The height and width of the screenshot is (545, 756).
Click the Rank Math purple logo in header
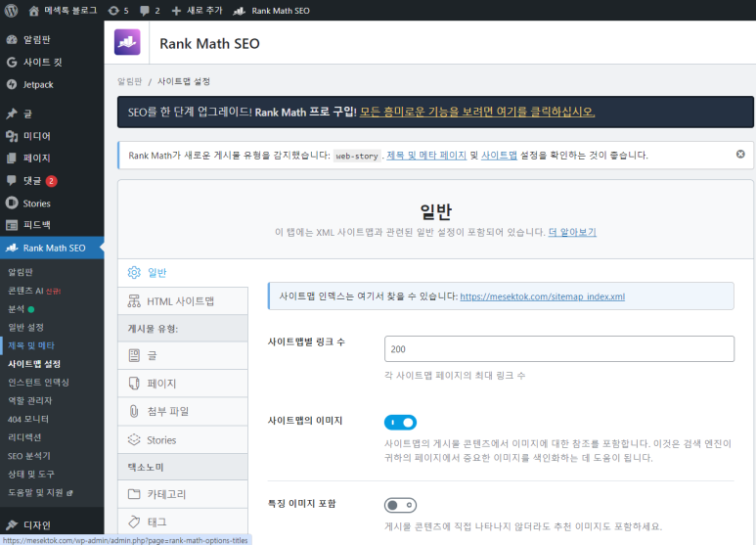tap(127, 42)
